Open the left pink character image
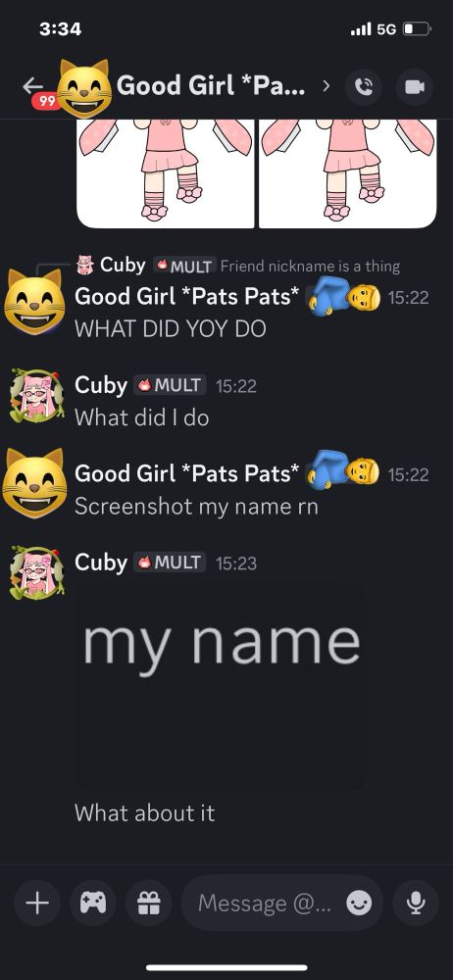 pyautogui.click(x=165, y=173)
